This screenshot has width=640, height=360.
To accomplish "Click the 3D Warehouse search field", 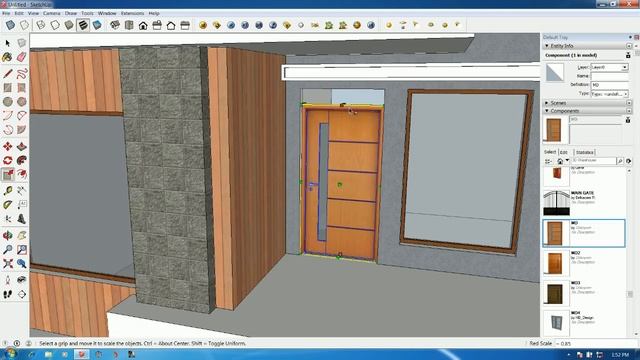I will pyautogui.click(x=593, y=161).
